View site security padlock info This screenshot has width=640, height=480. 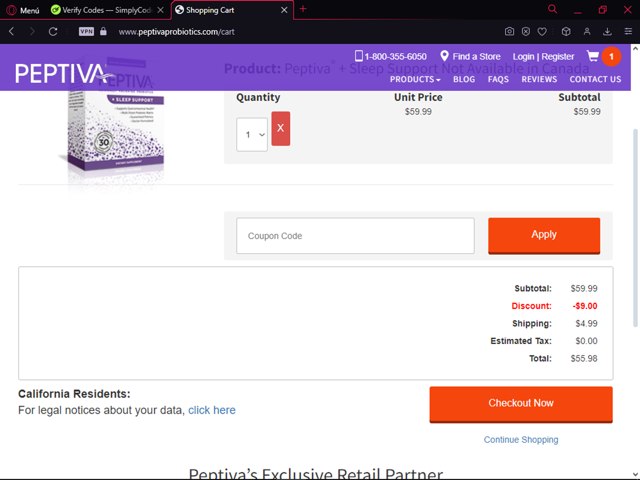[x=103, y=31]
